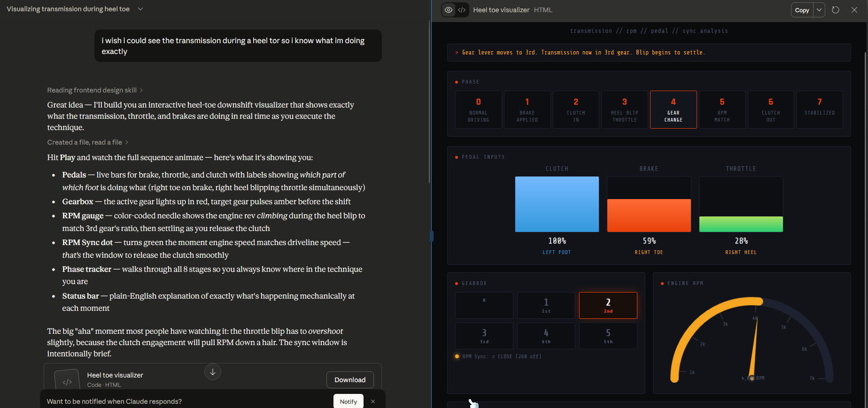Dismiss the notification prompt
The width and height of the screenshot is (868, 408).
(373, 401)
